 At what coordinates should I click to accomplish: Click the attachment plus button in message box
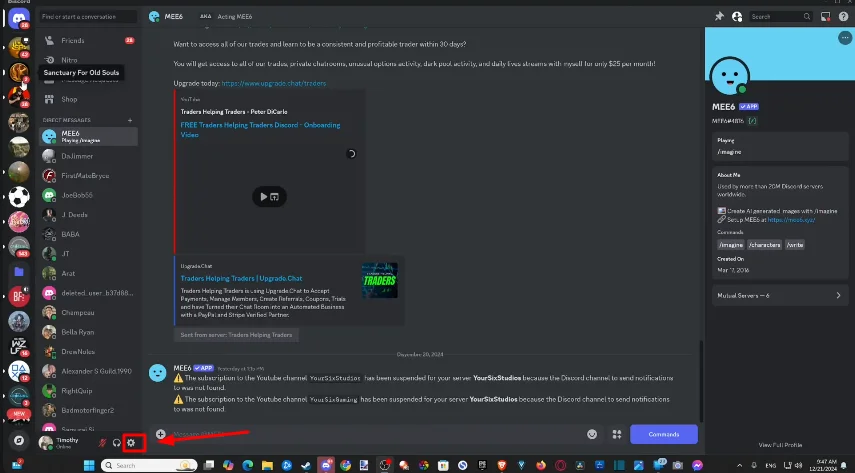click(x=160, y=434)
